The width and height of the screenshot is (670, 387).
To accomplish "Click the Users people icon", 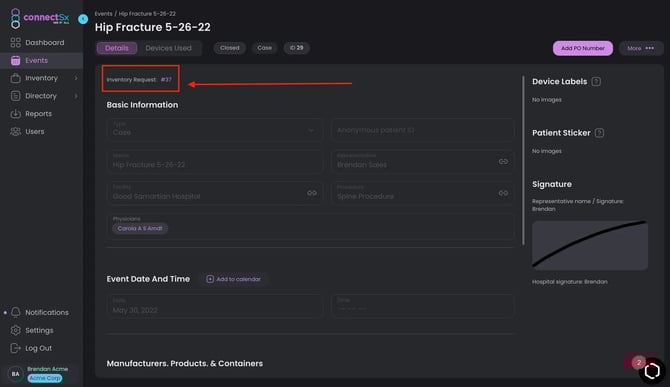I will [x=15, y=132].
